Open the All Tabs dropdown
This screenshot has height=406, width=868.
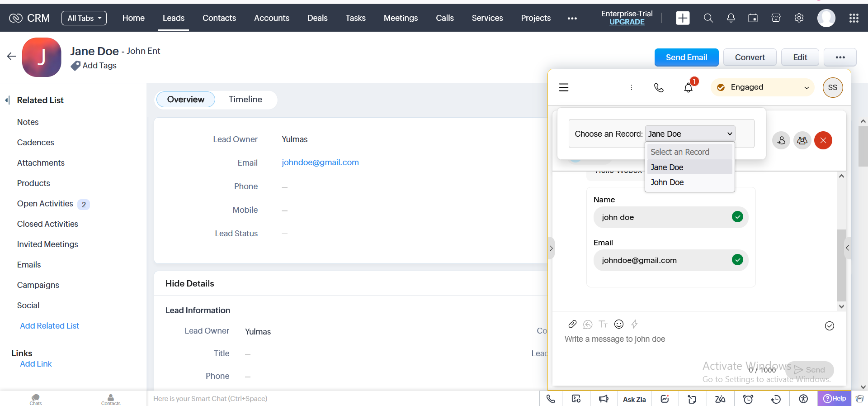click(x=84, y=18)
